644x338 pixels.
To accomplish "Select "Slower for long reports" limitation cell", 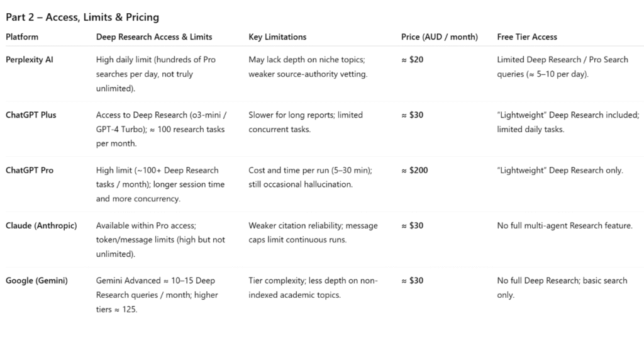I will (x=305, y=122).
